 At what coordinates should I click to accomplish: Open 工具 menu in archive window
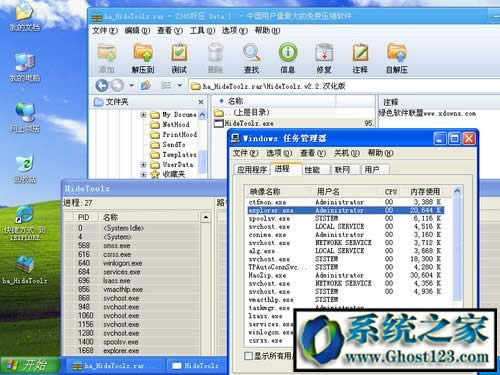[x=202, y=31]
